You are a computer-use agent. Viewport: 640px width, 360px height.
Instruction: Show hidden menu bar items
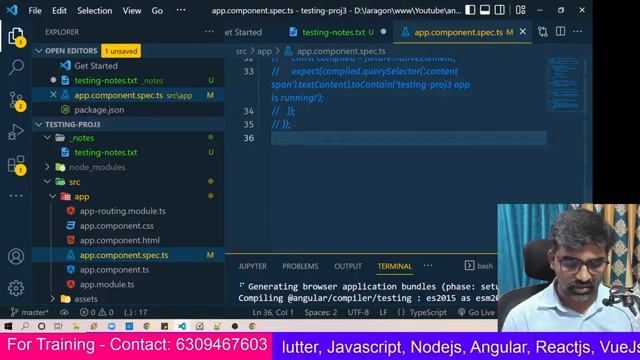[181, 10]
